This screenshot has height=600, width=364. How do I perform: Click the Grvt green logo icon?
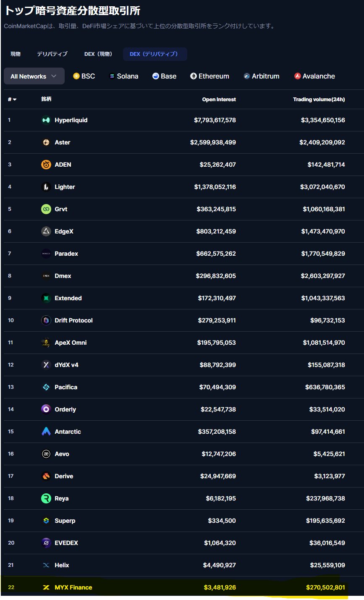pos(46,209)
